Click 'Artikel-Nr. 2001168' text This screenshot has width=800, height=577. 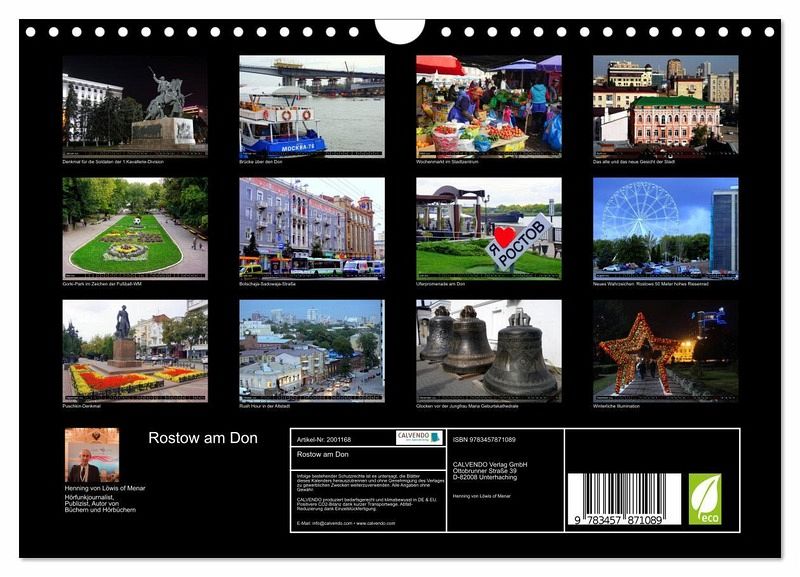(324, 440)
